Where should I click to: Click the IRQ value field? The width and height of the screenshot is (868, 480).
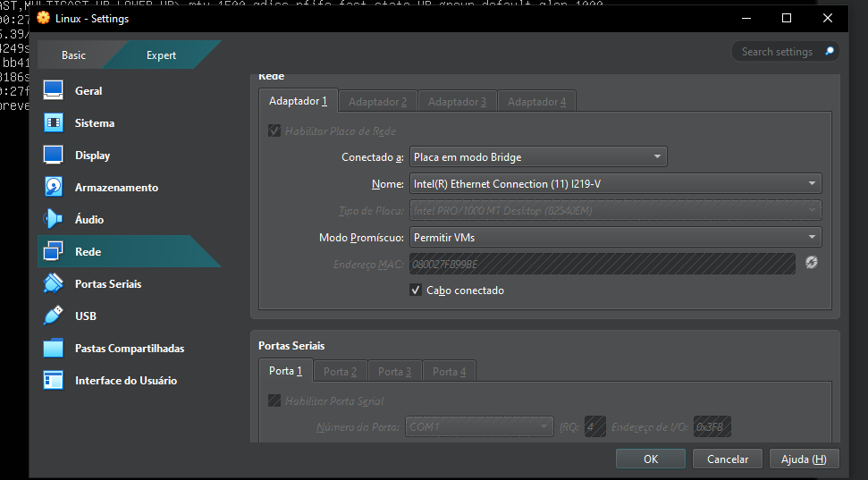coord(595,427)
